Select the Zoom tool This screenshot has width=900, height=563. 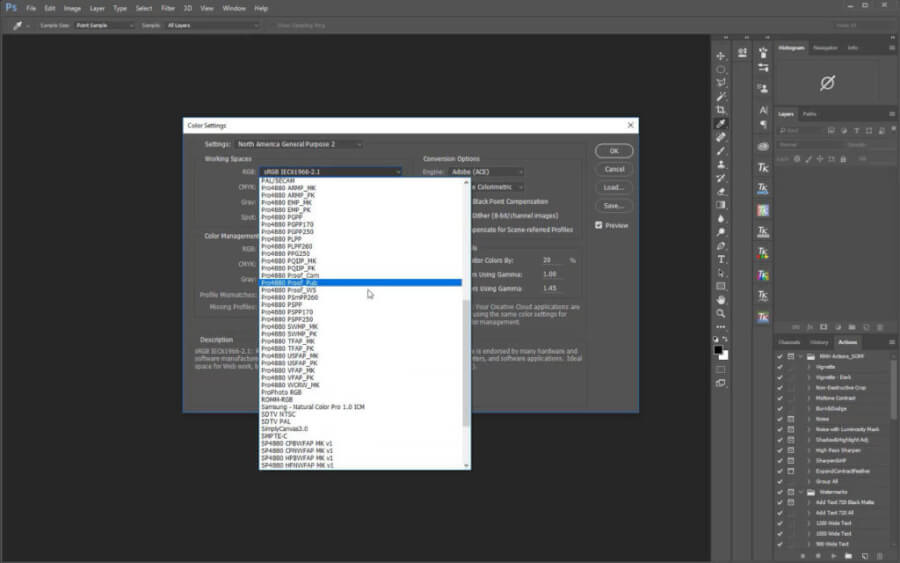coord(720,313)
